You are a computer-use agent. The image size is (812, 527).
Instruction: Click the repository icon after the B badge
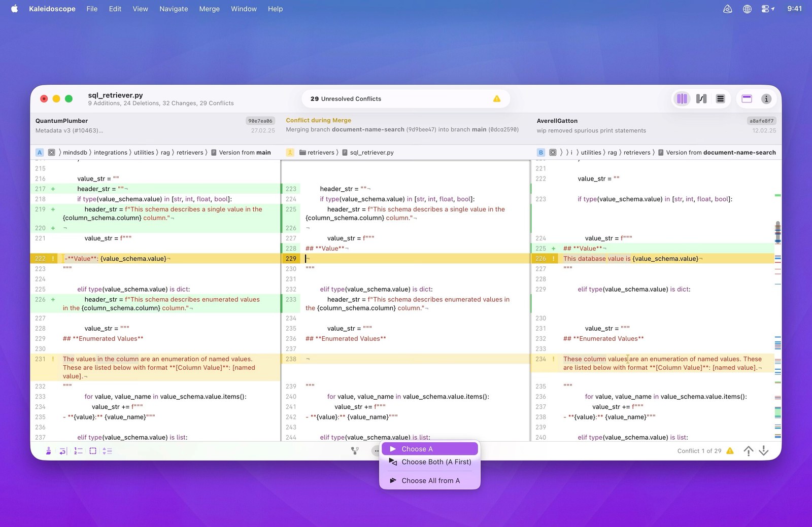pos(553,152)
